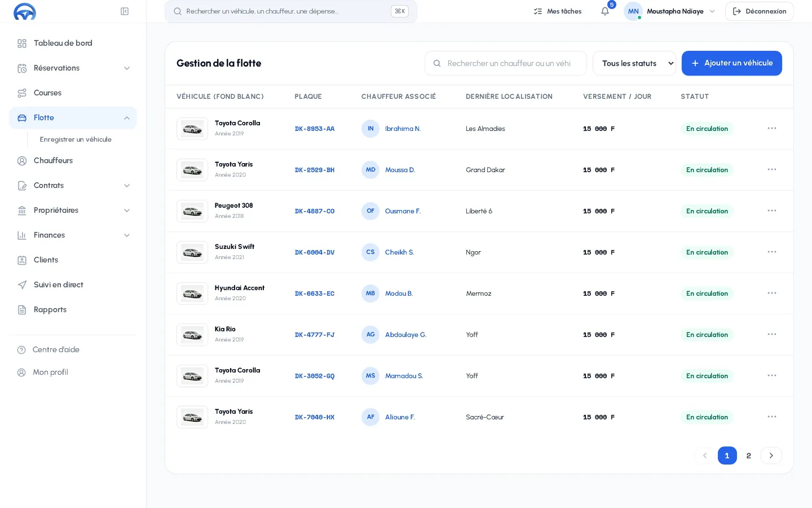This screenshot has height=508, width=812.
Task: Go to page 2
Action: pyautogui.click(x=749, y=456)
